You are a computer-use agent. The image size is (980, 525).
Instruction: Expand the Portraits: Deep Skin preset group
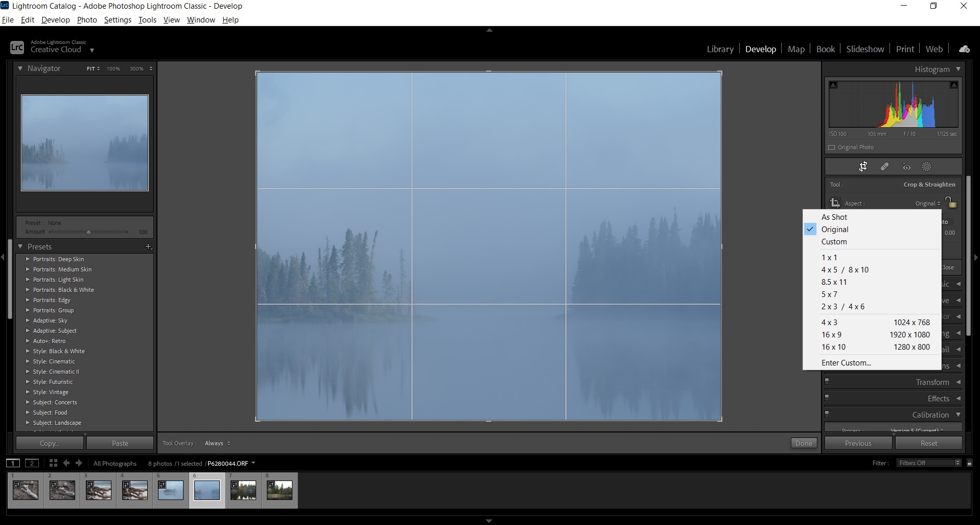[27, 259]
